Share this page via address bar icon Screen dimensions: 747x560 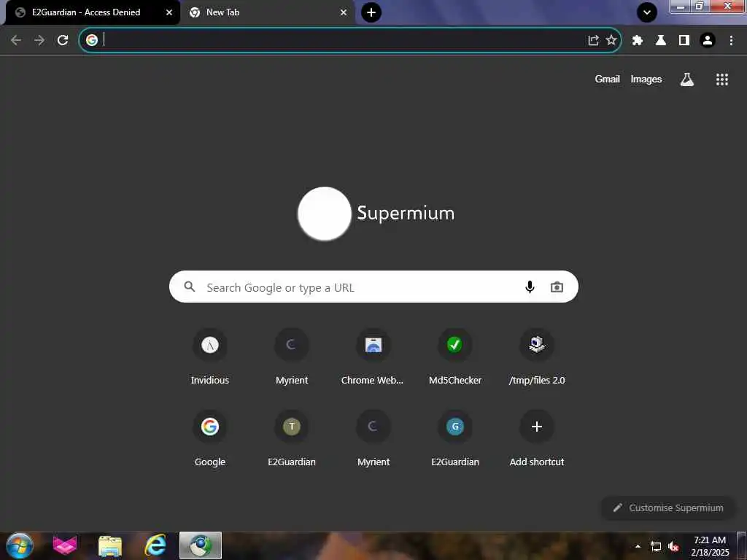pyautogui.click(x=593, y=41)
